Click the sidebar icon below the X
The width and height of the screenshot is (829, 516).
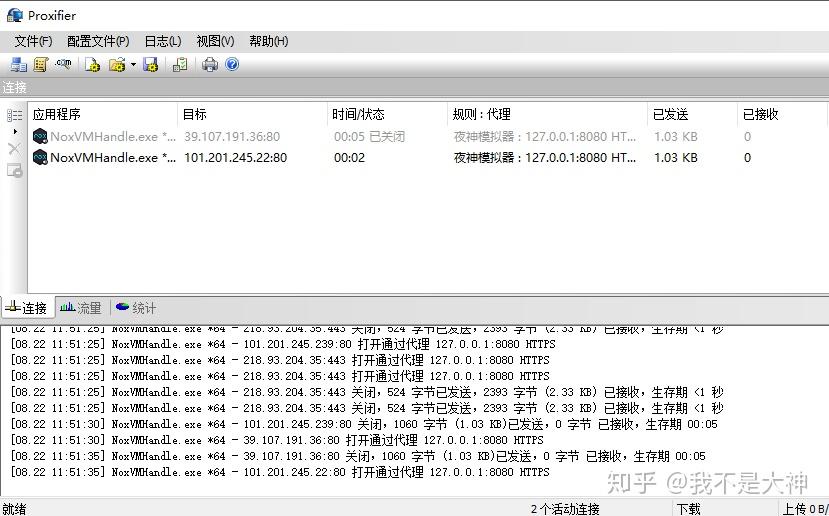[x=14, y=170]
